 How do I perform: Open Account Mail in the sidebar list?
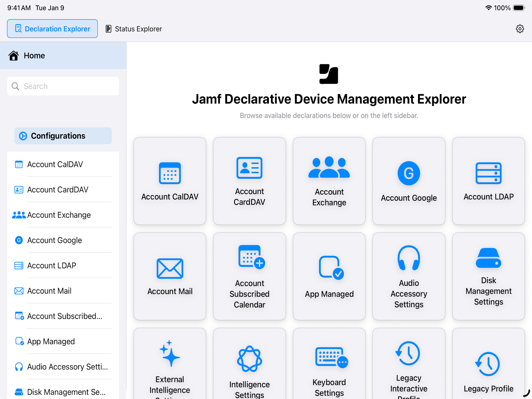pyautogui.click(x=63, y=291)
